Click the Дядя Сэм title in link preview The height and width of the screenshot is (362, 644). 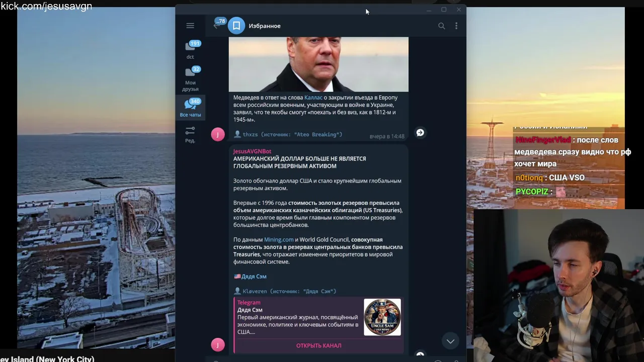[x=250, y=310]
